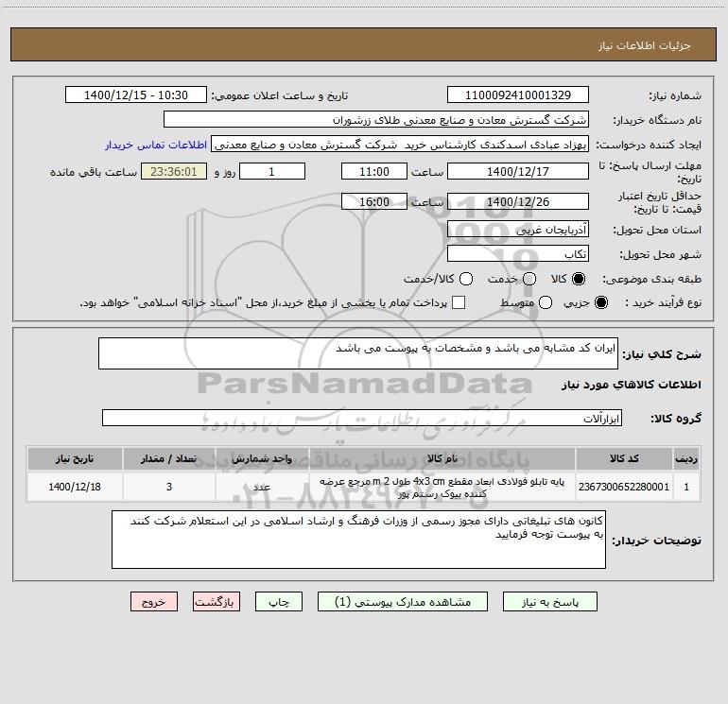The image size is (728, 704).
Task: Click the شرح کلی نیاز description box
Action: (x=358, y=353)
